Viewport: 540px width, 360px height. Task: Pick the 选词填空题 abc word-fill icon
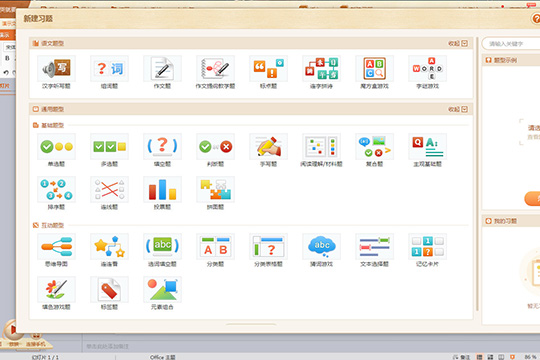pyautogui.click(x=162, y=247)
